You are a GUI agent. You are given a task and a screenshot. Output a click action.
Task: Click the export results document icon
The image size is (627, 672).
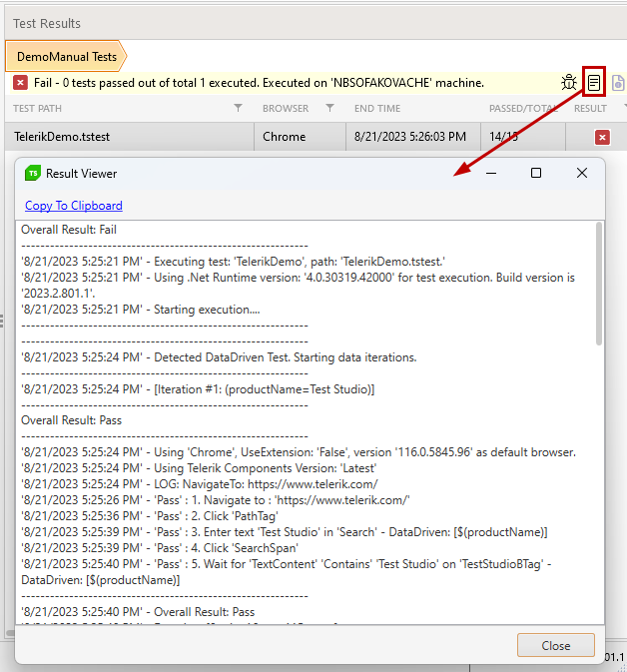point(618,83)
